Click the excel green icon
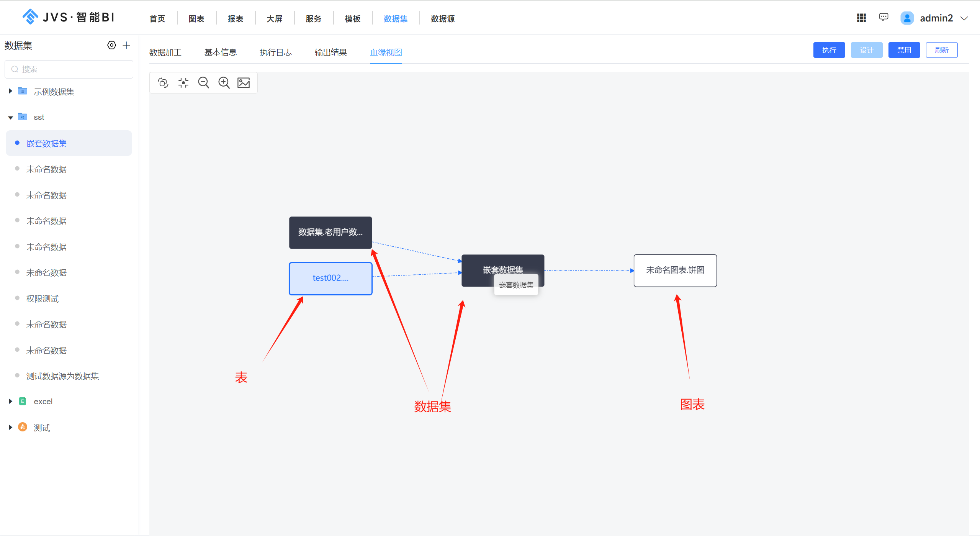The height and width of the screenshot is (536, 980). tap(23, 401)
